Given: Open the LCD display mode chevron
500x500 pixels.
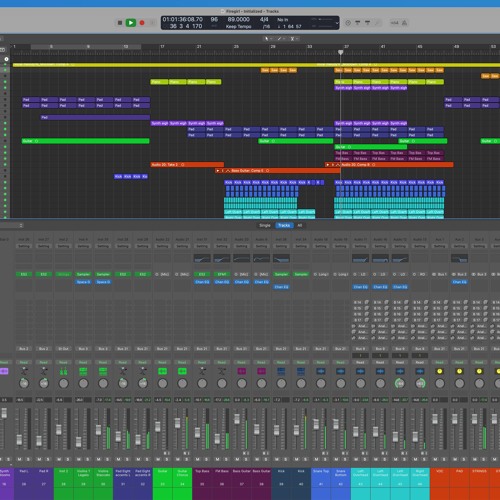Looking at the screenshot, I should [x=337, y=23].
